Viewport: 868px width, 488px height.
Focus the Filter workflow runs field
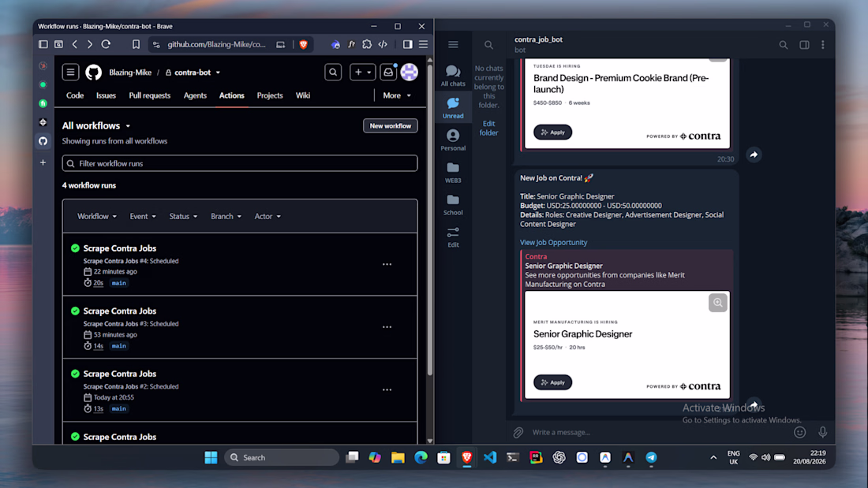click(240, 163)
